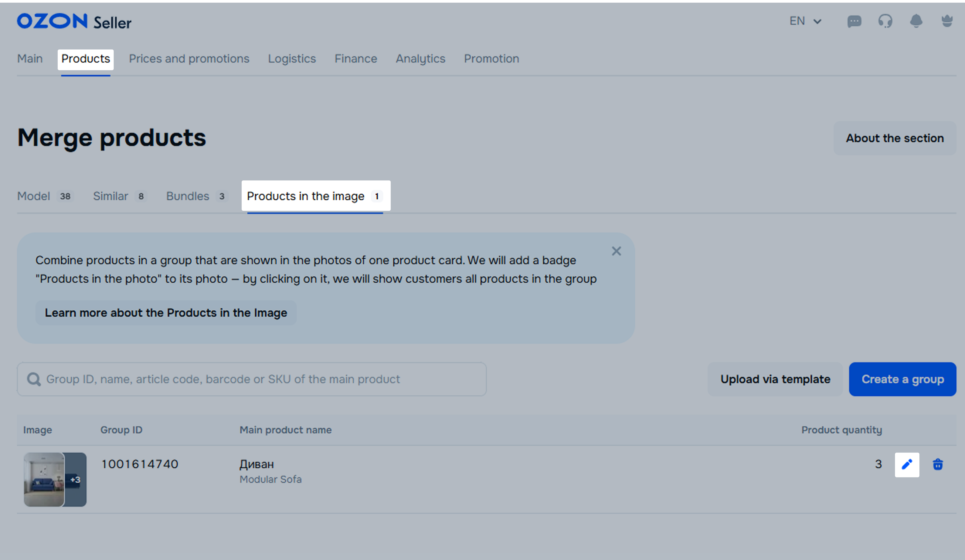Image resolution: width=965 pixels, height=560 pixels.
Task: Click the OZON Seller logo
Action: (74, 21)
